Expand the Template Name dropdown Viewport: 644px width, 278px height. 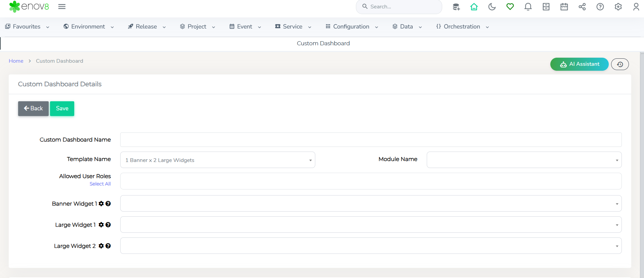coord(218,160)
